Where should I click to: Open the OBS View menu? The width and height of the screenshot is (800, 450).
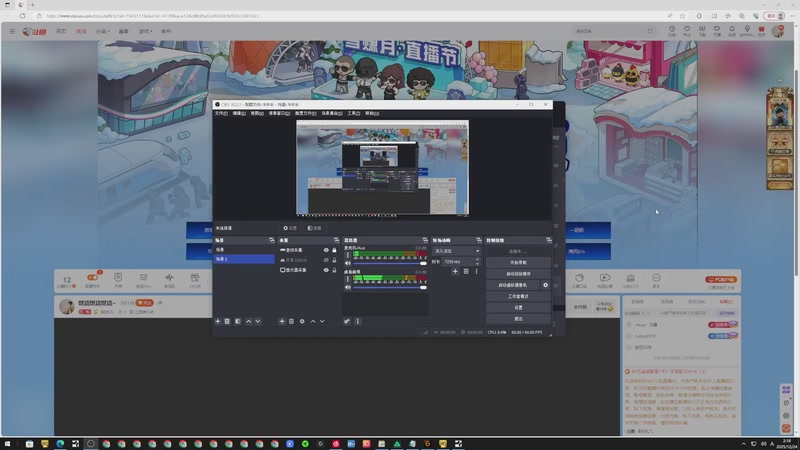click(x=257, y=113)
